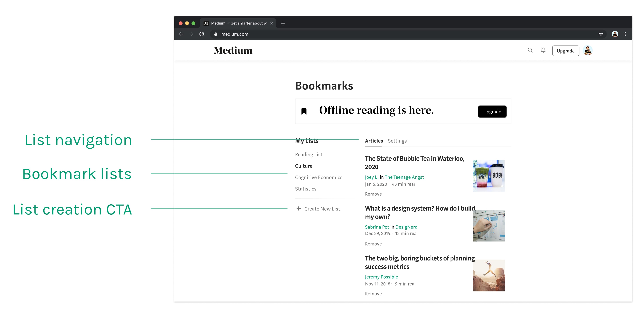Switch to the Articles tab

click(x=374, y=141)
